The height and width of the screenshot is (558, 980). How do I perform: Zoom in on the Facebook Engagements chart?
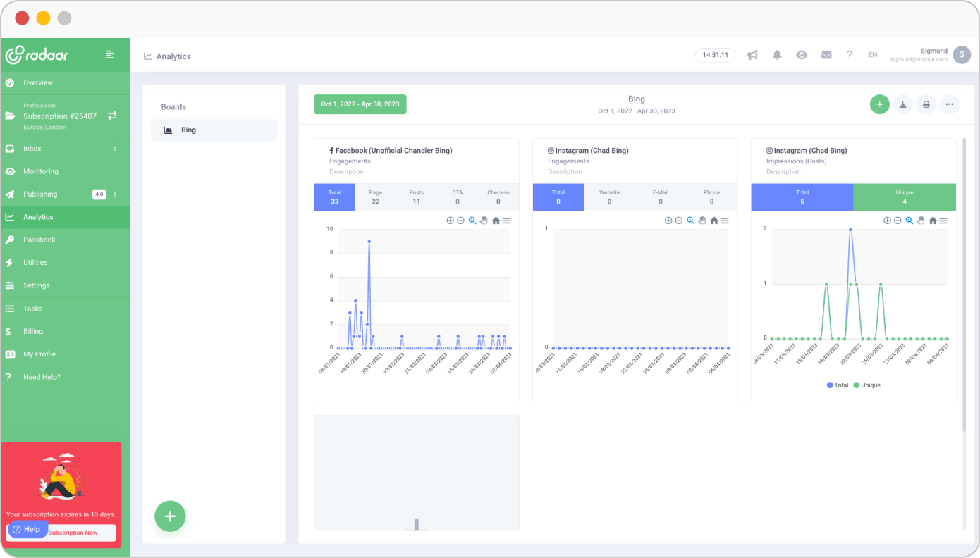[450, 221]
